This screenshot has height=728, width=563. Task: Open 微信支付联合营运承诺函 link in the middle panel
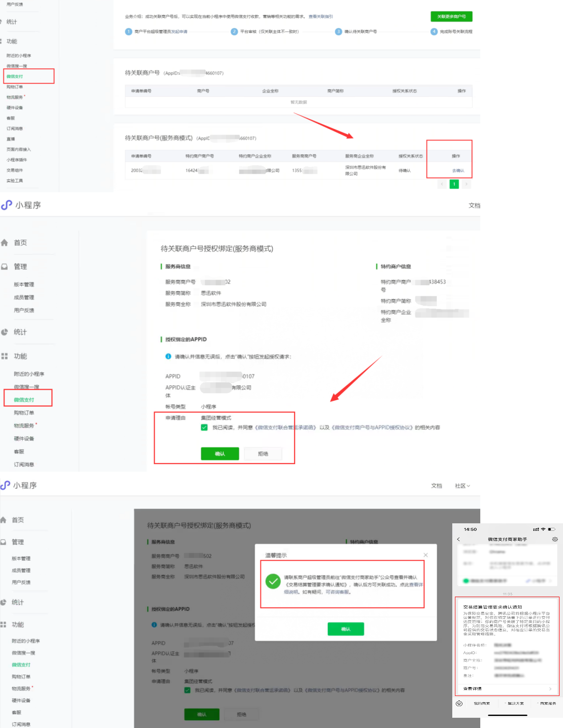click(285, 428)
